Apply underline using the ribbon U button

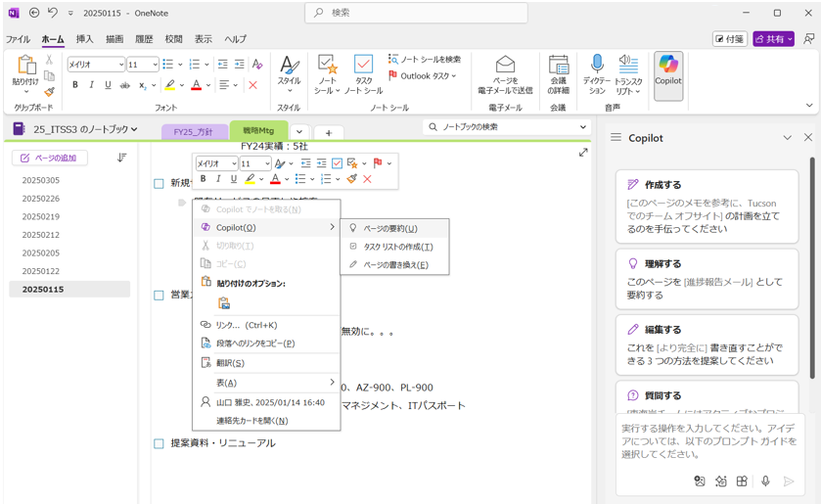(x=108, y=85)
